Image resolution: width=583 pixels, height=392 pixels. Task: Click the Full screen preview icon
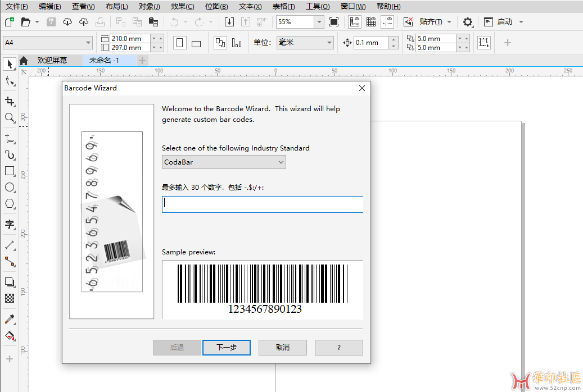[334, 22]
